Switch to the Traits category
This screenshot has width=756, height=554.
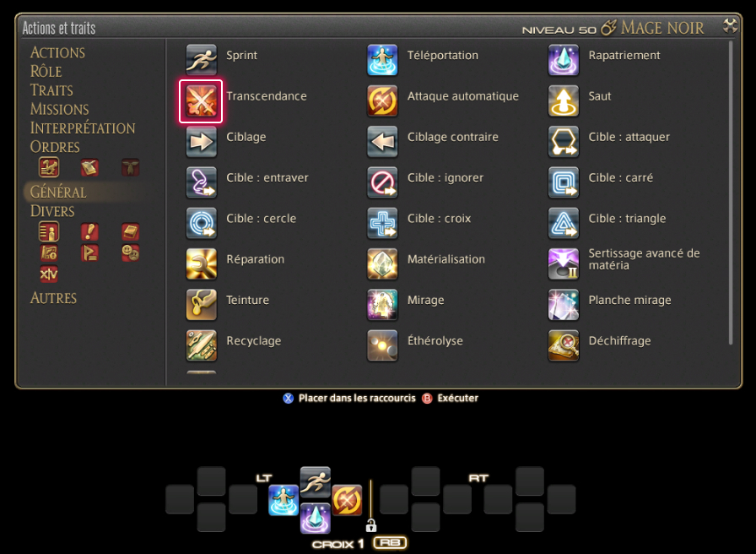point(51,90)
